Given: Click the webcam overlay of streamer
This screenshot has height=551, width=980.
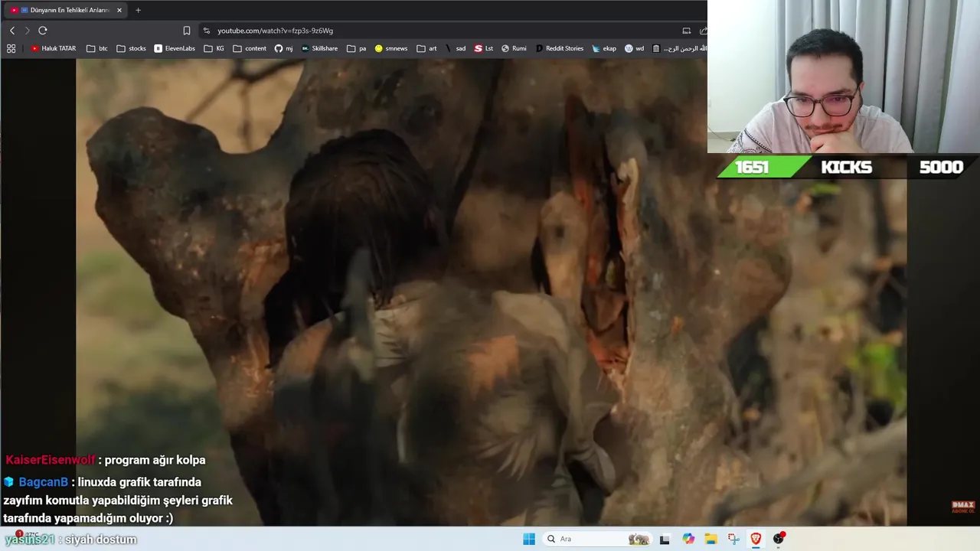Looking at the screenshot, I should (x=844, y=77).
